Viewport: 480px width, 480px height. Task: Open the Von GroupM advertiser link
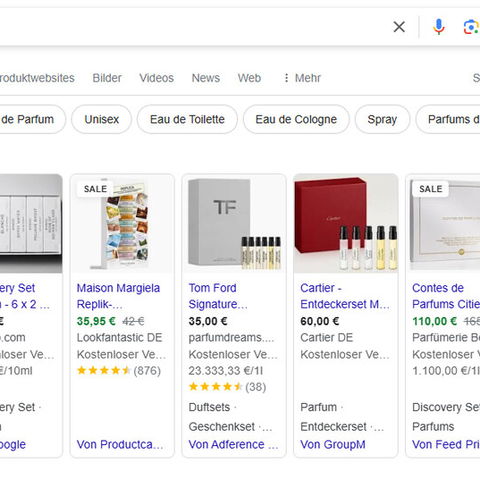(333, 444)
